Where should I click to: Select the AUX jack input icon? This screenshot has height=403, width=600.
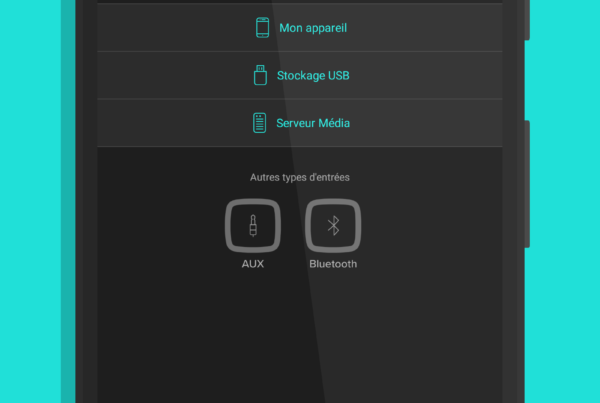(x=253, y=225)
